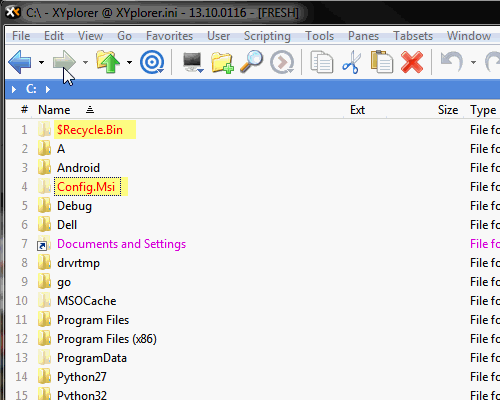Select Documents and Settings entry
The image size is (500, 400).
(x=121, y=244)
